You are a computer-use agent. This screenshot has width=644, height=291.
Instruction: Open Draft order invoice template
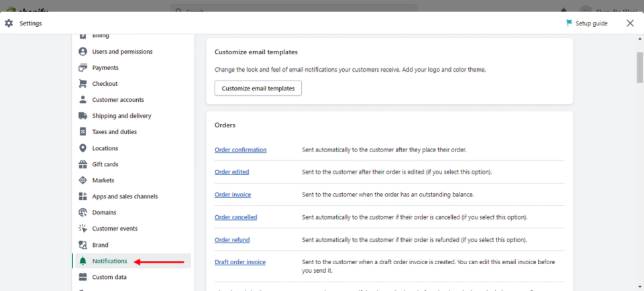click(x=240, y=262)
